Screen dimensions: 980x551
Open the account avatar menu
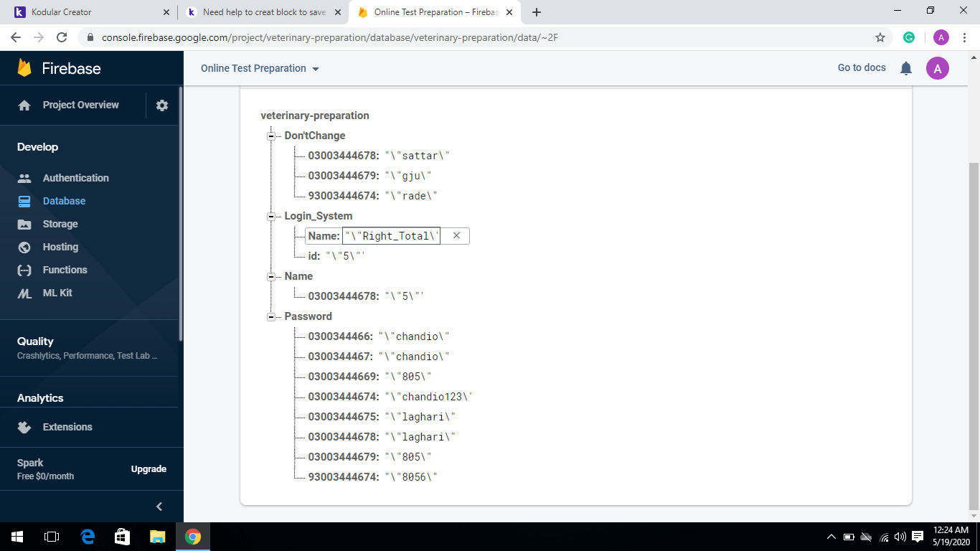click(x=938, y=68)
